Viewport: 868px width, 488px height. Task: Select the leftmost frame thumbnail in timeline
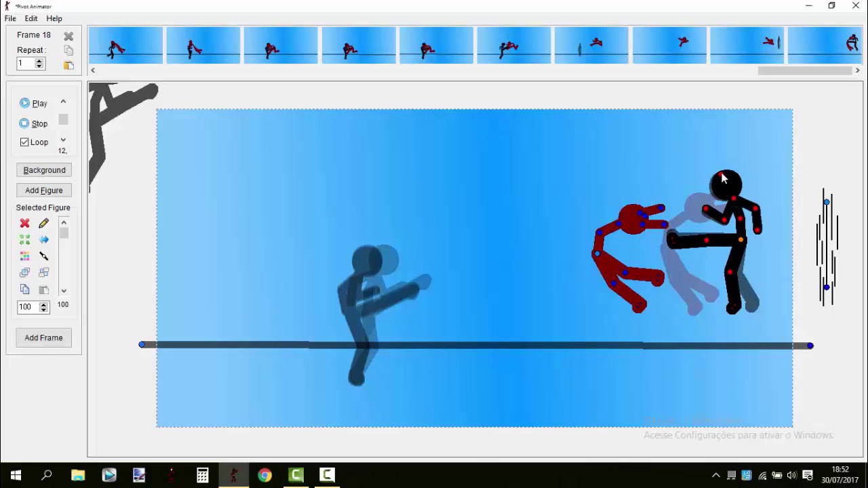[x=125, y=45]
